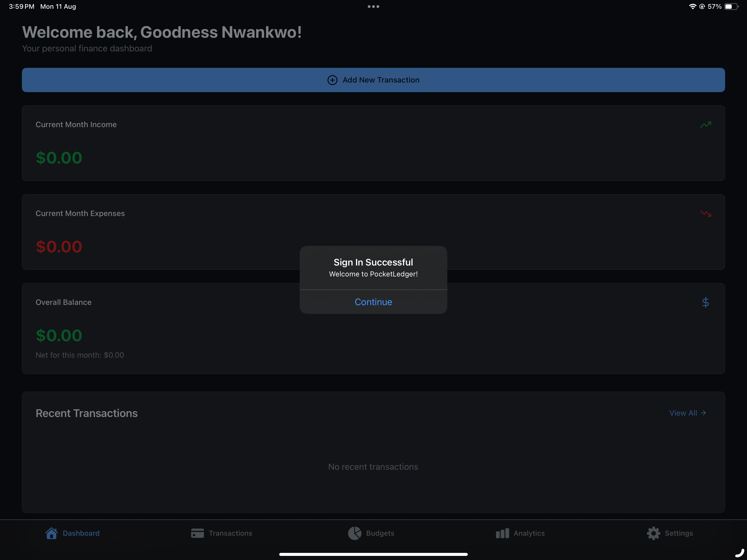Click the battery indicator icon
This screenshot has width=747, height=560.
click(731, 6)
